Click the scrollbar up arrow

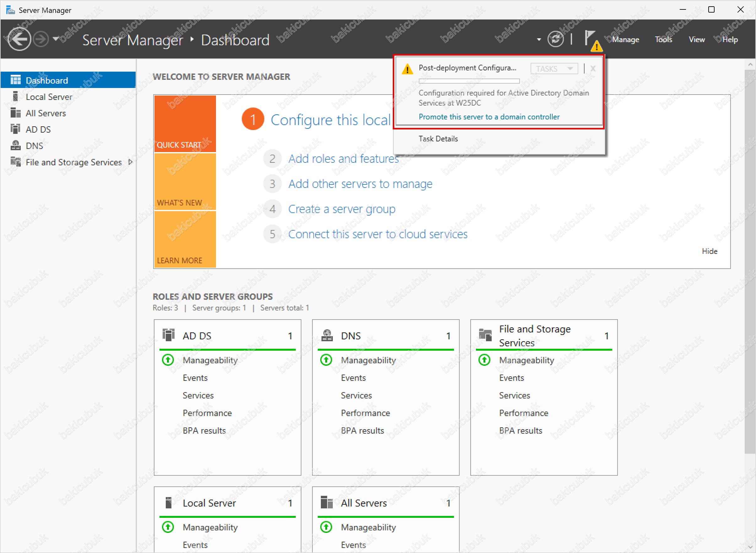pos(750,64)
